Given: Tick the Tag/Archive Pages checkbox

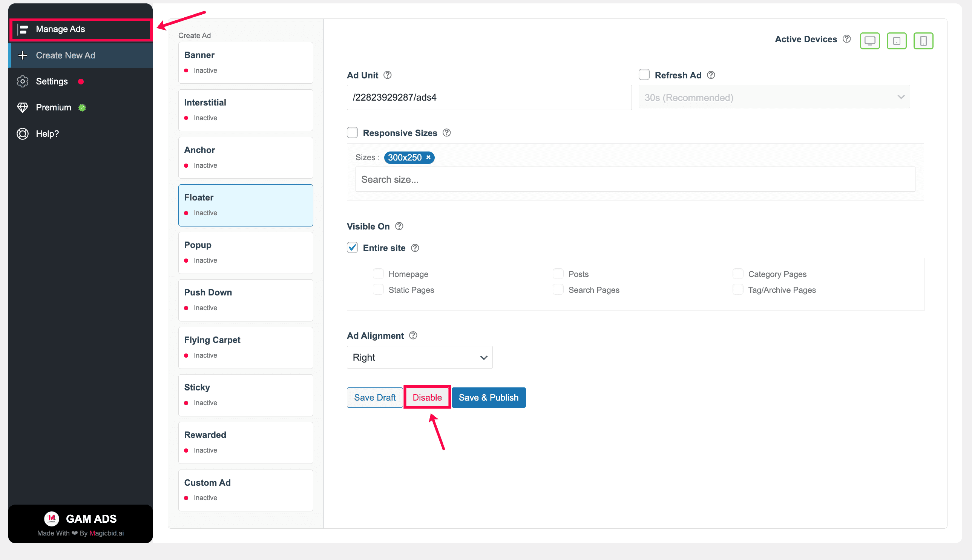Looking at the screenshot, I should point(737,290).
